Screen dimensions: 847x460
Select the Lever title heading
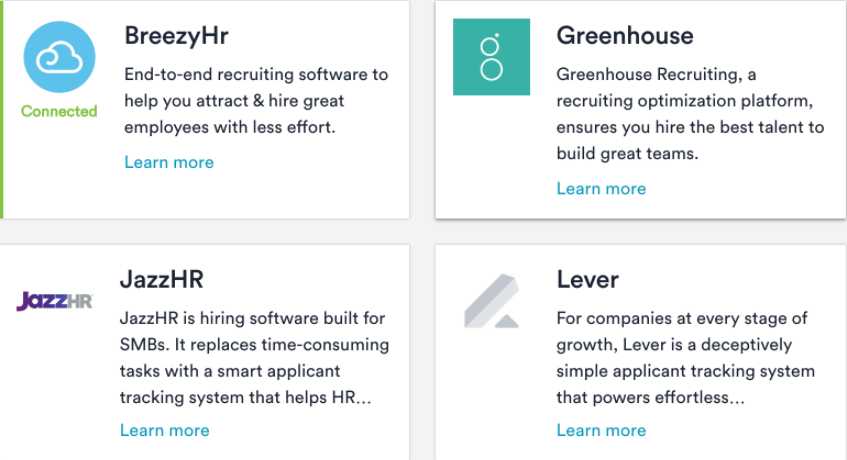click(x=588, y=280)
